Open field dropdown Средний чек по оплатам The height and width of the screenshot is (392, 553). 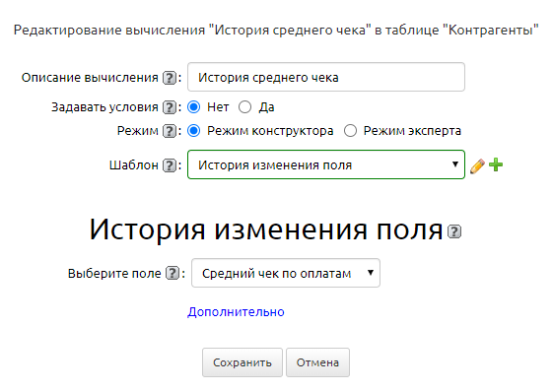point(286,273)
